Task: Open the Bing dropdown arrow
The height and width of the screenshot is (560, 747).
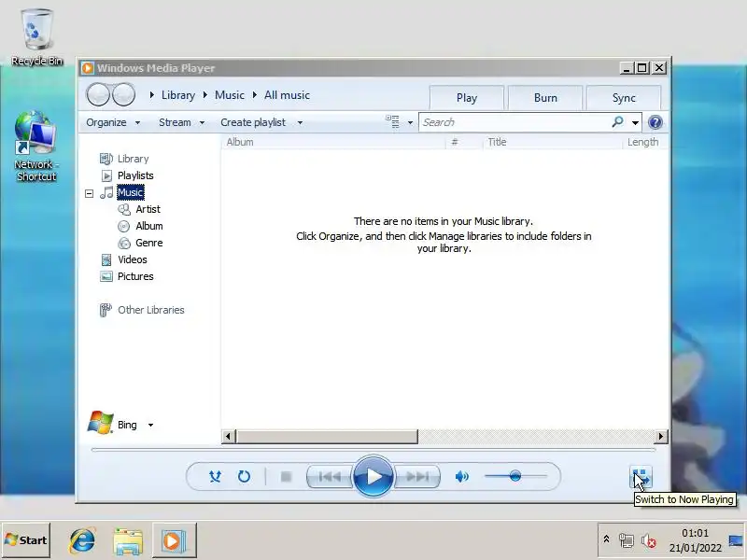Action: click(x=150, y=425)
